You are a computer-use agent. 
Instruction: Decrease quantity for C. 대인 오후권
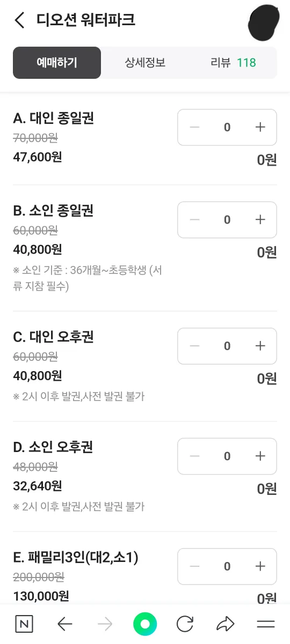pos(194,346)
